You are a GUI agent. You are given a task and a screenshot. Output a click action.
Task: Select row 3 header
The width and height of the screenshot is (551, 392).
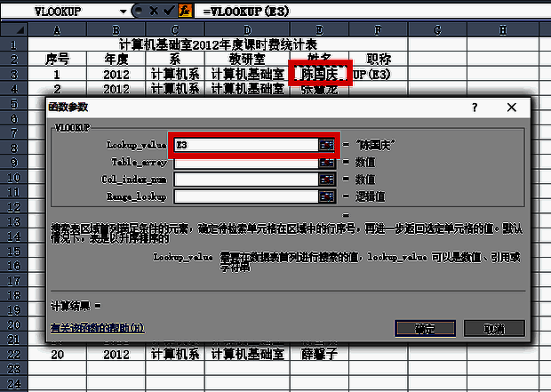pyautogui.click(x=13, y=74)
